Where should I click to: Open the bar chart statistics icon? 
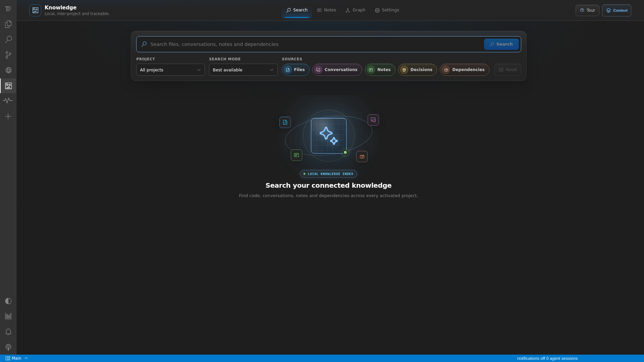8,316
